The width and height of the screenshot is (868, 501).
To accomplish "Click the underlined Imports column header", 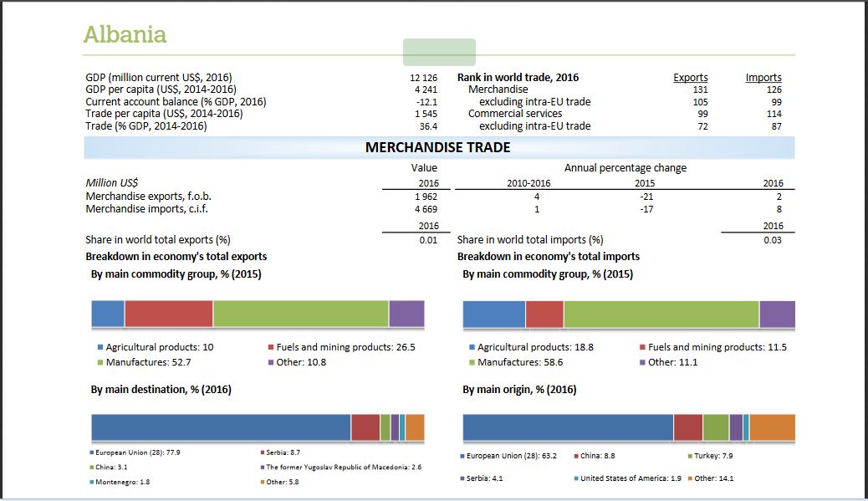I will click(x=763, y=78).
